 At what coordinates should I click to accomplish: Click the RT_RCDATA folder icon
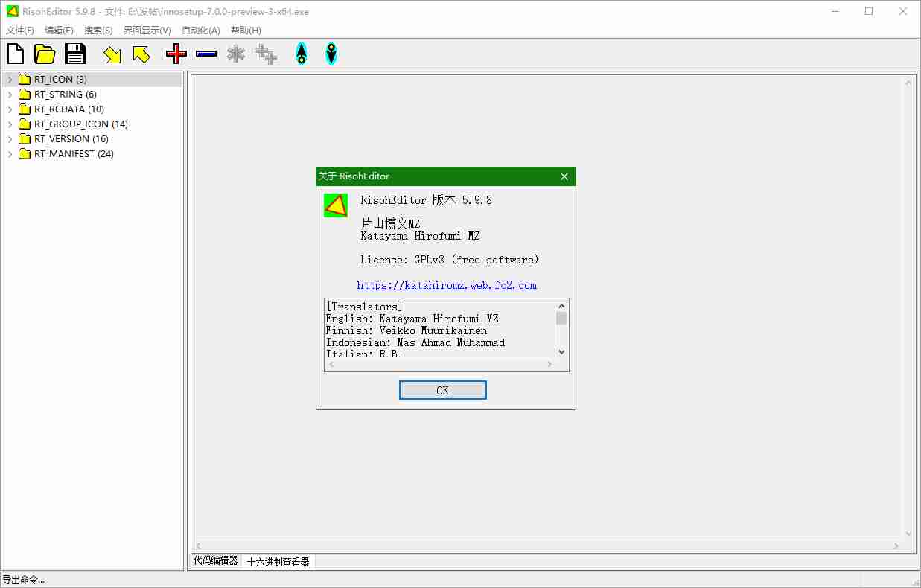coord(24,109)
